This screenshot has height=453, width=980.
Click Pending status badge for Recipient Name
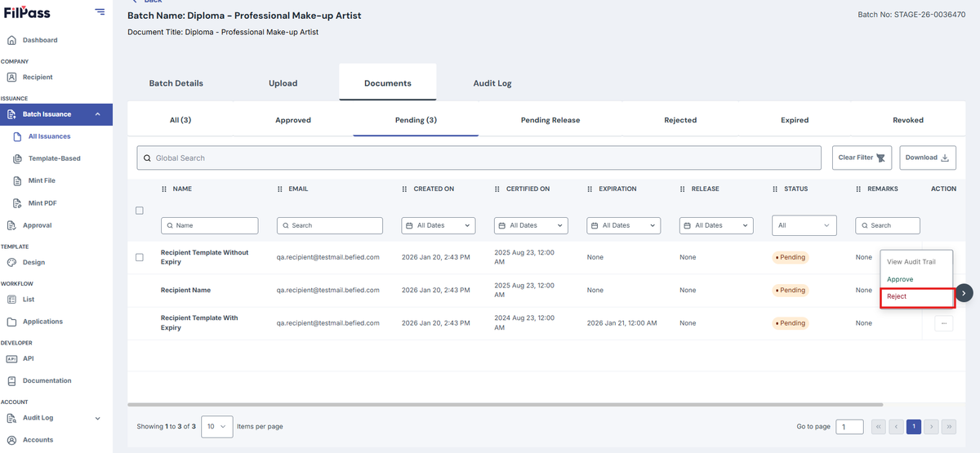(x=791, y=290)
